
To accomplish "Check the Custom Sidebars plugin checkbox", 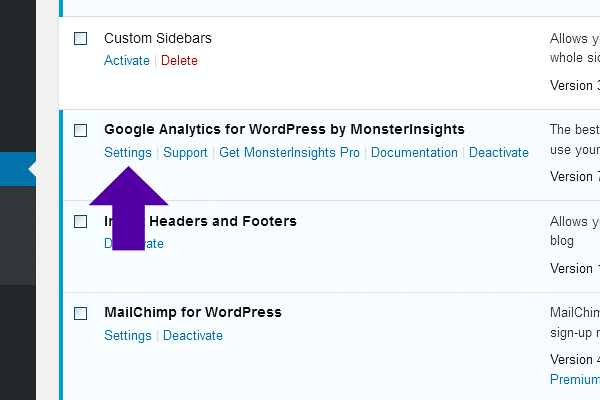I will click(x=81, y=39).
